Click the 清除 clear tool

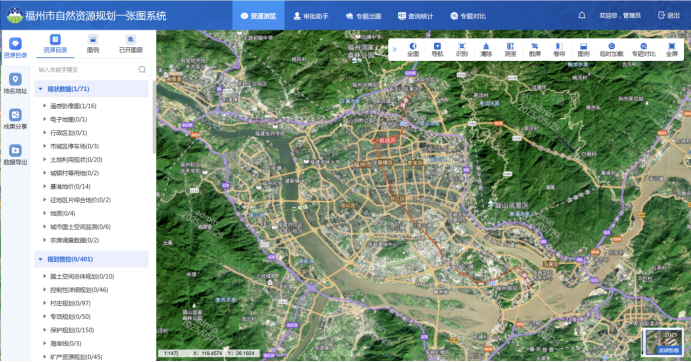click(486, 49)
